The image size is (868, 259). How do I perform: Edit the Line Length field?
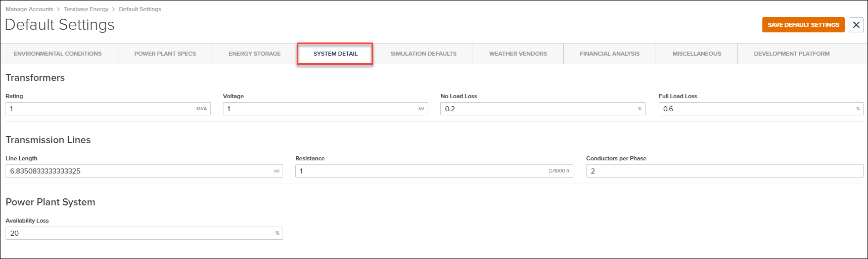point(144,171)
